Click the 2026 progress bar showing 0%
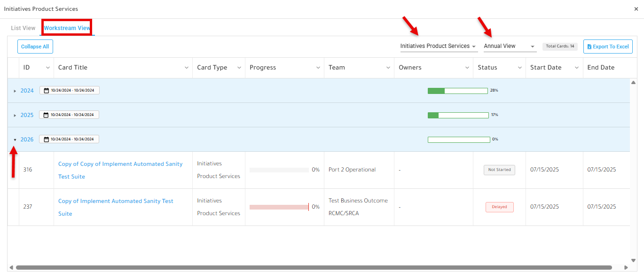This screenshot has height=280, width=644. pos(459,140)
